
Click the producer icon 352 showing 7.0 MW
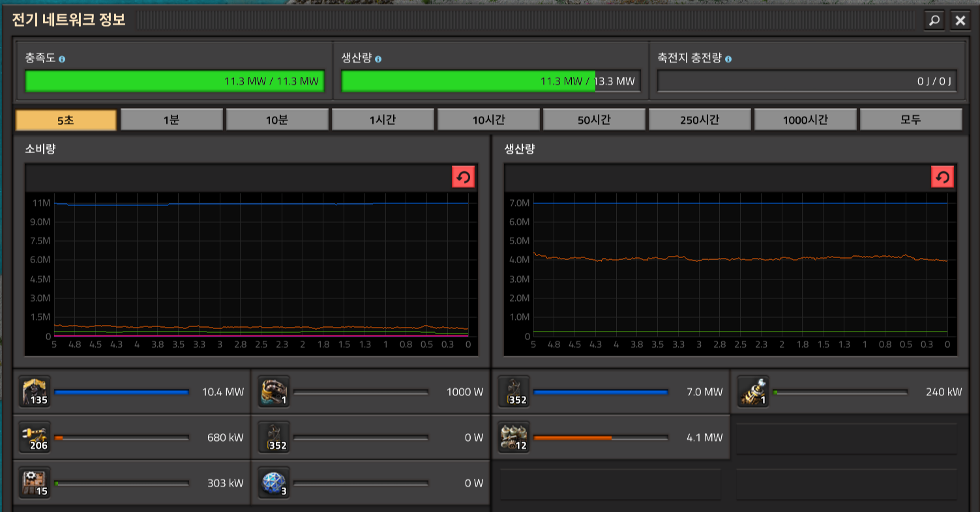pyautogui.click(x=514, y=392)
